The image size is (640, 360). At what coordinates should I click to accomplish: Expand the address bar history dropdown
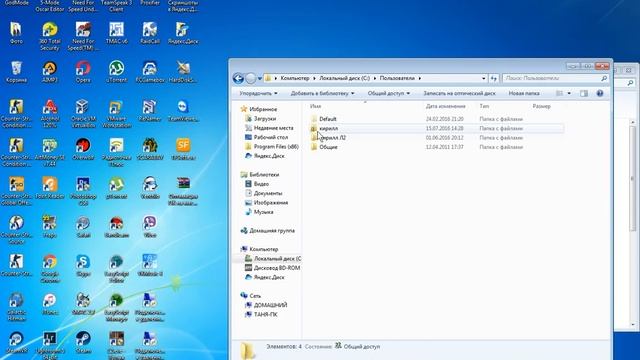(484, 78)
